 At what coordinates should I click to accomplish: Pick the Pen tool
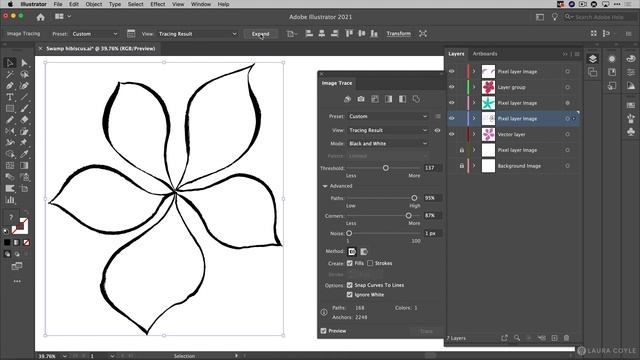pos(10,86)
